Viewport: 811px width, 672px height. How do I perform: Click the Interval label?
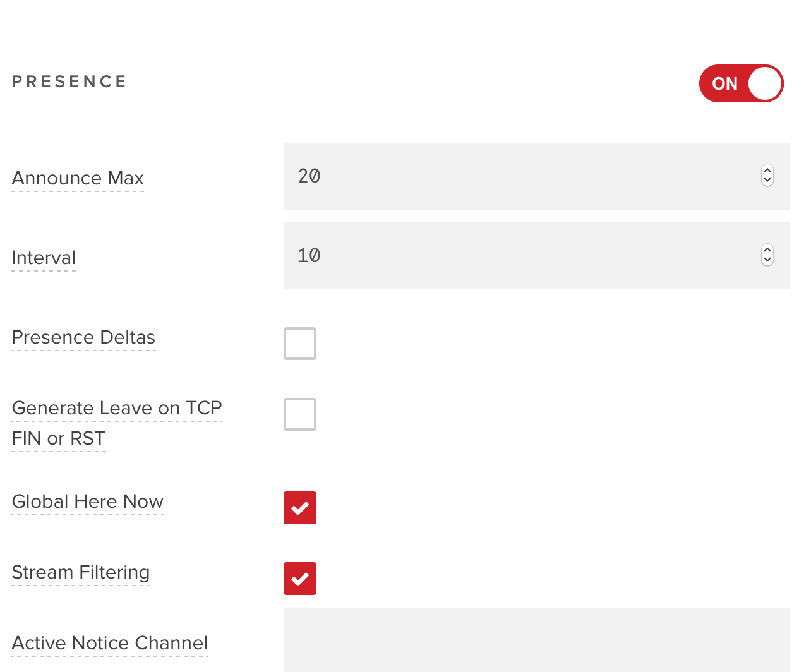pos(44,258)
